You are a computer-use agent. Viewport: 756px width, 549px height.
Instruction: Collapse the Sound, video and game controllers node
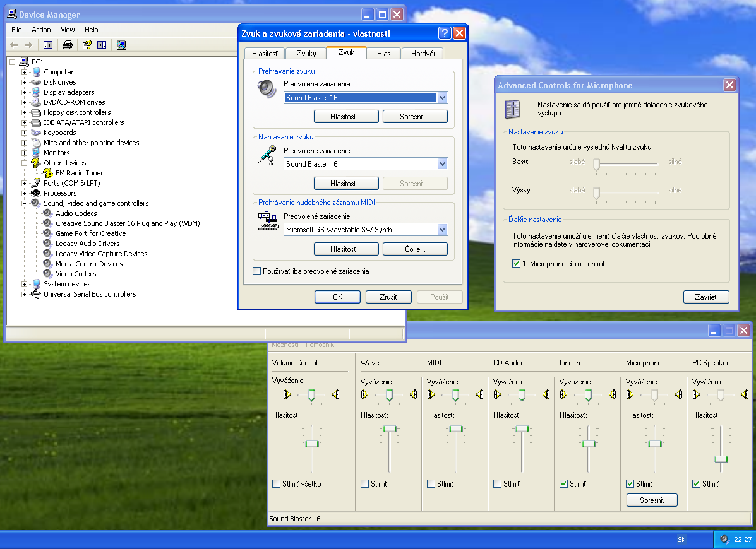click(25, 203)
